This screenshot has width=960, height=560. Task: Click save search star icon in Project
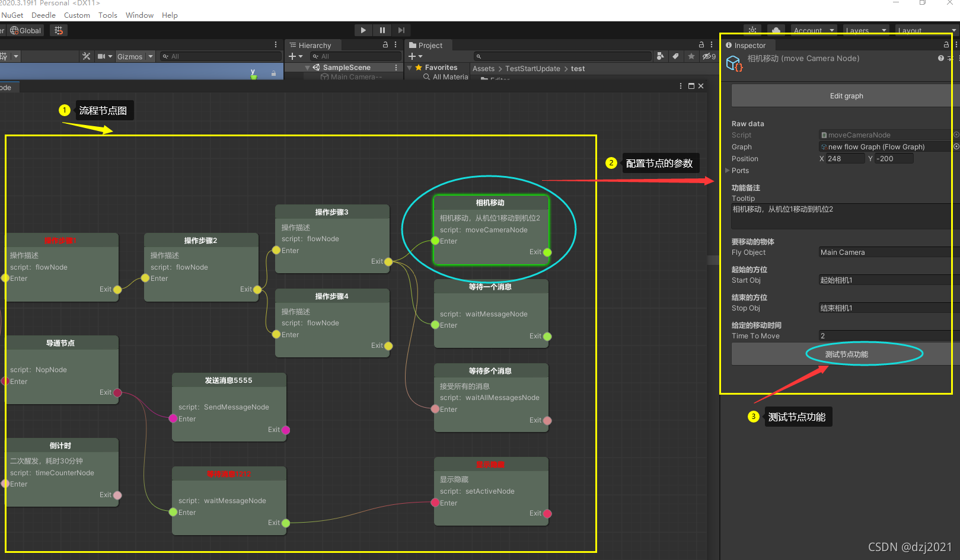[x=691, y=56]
